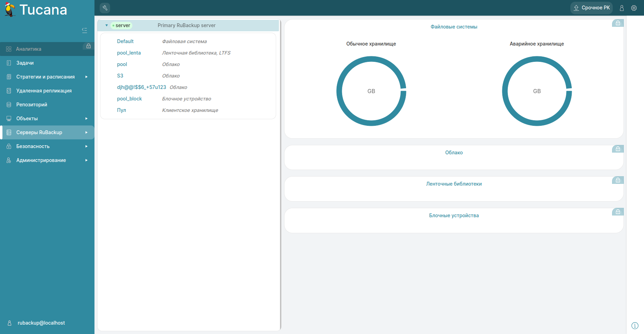This screenshot has width=644, height=334.
Task: Open Репозиторий from the sidebar
Action: click(x=31, y=105)
